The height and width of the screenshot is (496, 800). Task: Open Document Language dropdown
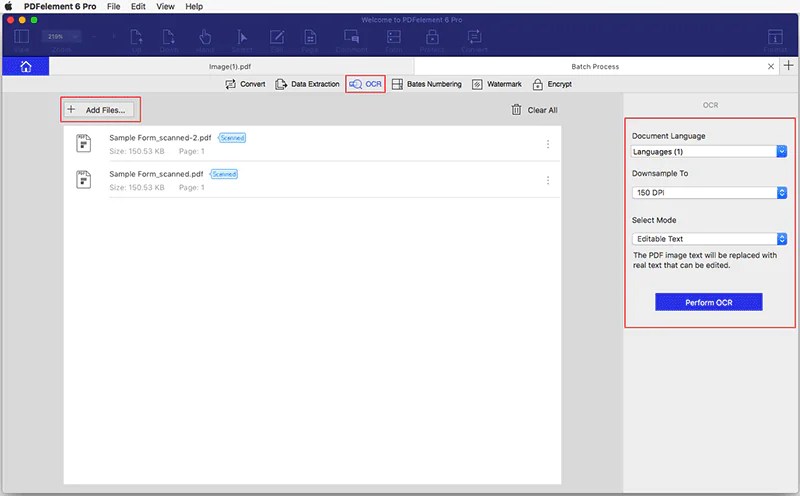[x=709, y=152]
